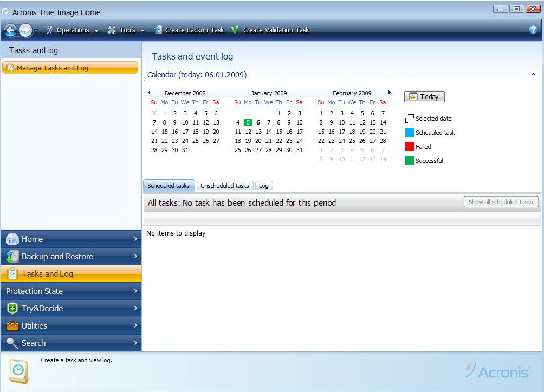The image size is (544, 392).
Task: Click the Operations running-man icon
Action: [50, 30]
